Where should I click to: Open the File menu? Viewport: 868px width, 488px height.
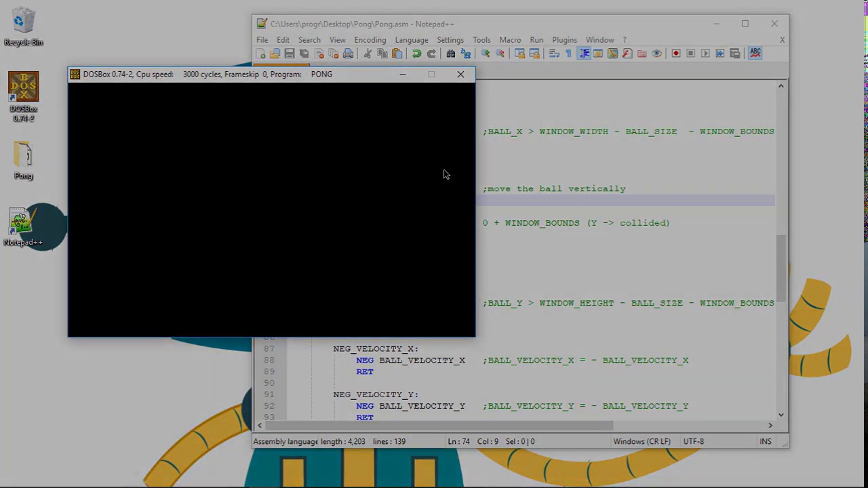coord(262,40)
